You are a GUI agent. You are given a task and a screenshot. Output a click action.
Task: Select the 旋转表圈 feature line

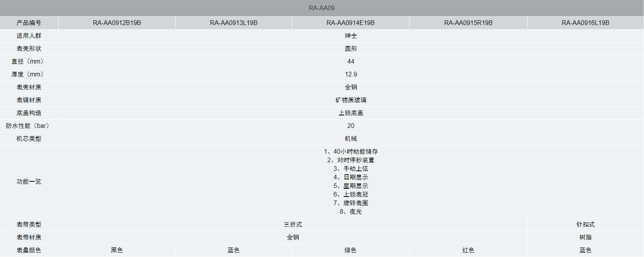point(351,203)
